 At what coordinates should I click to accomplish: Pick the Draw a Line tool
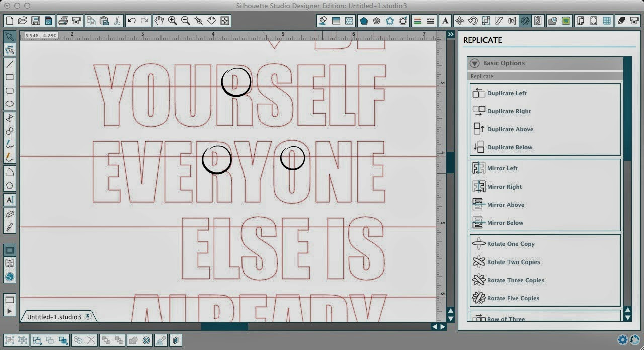pos(9,64)
